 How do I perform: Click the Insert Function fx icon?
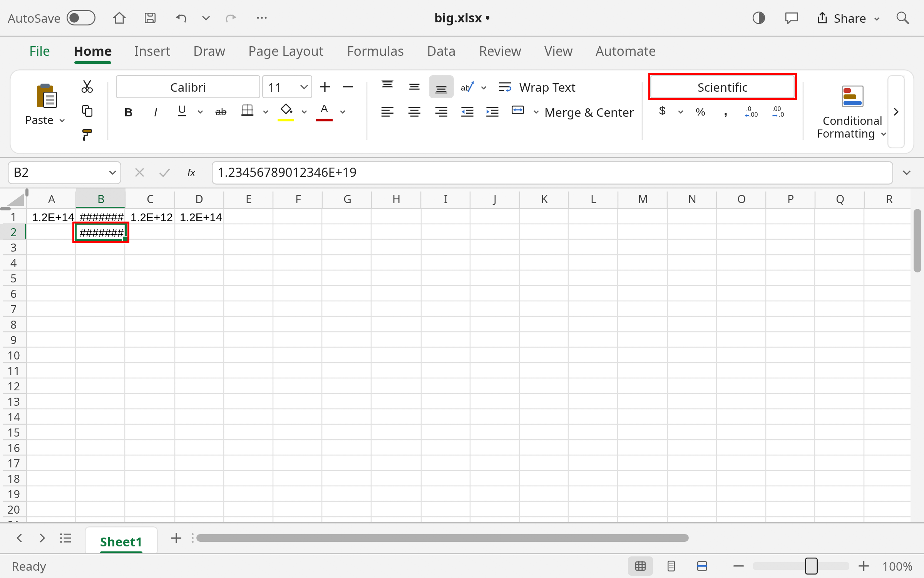click(x=191, y=173)
